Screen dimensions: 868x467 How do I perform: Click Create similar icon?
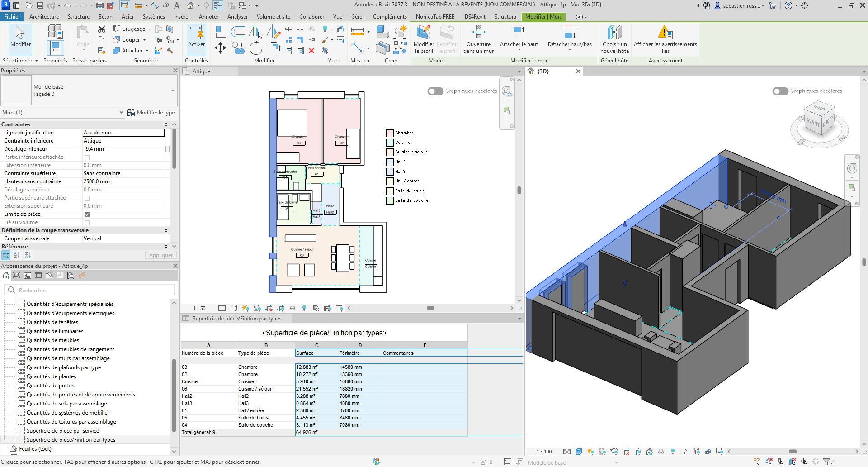(x=400, y=47)
